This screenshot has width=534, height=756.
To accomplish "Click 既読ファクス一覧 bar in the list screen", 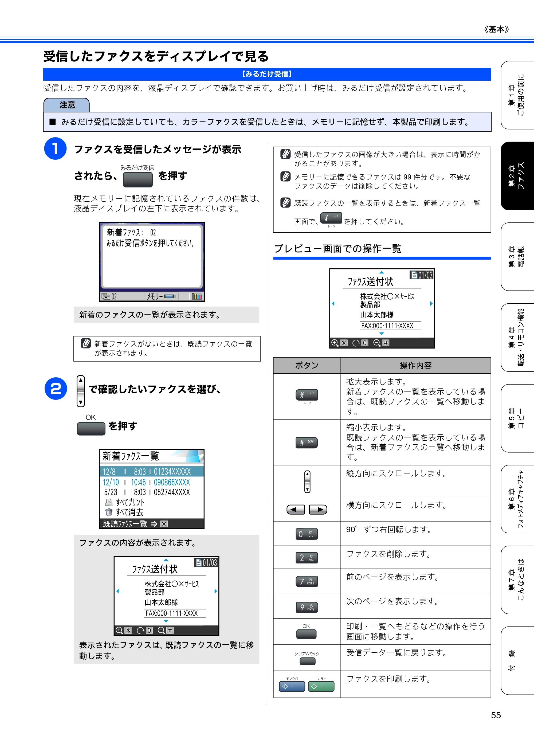I will (151, 523).
